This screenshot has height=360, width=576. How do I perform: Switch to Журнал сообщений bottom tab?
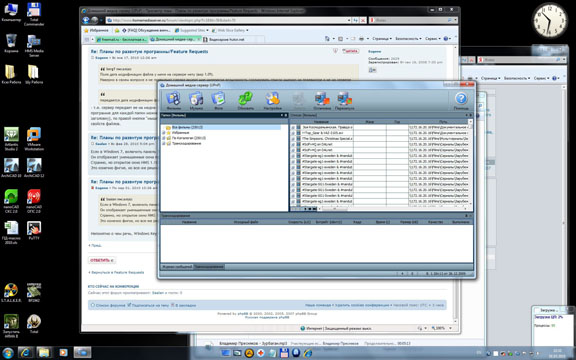pyautogui.click(x=177, y=267)
